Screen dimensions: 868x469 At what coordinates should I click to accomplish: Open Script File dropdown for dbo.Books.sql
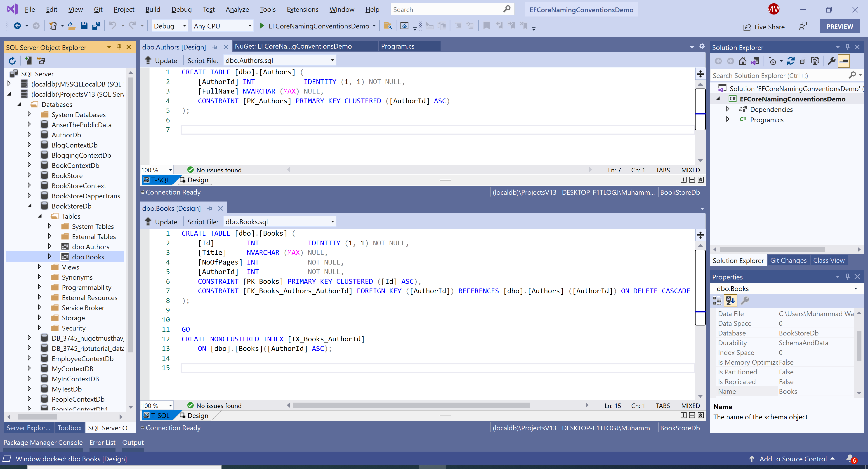tap(332, 222)
